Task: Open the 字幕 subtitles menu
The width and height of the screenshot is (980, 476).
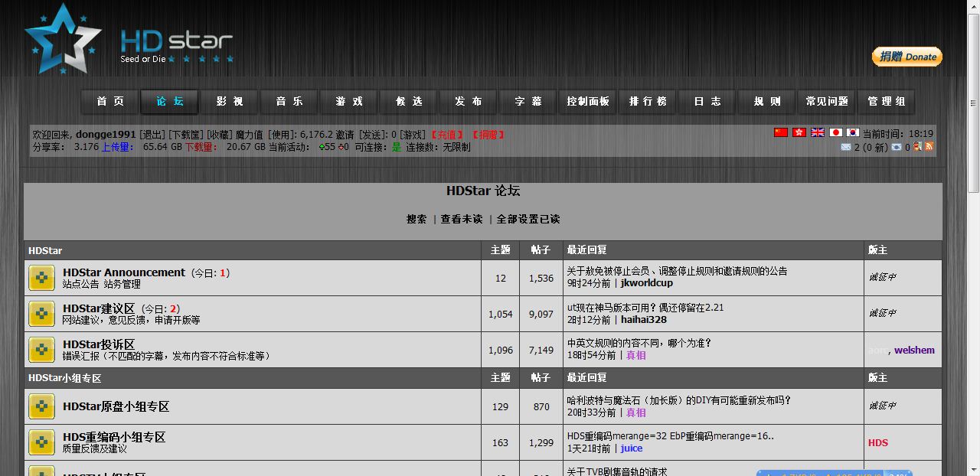Action: tap(528, 102)
